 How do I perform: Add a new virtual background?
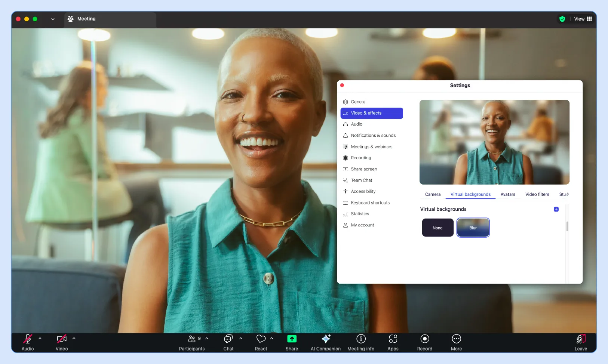[556, 209]
